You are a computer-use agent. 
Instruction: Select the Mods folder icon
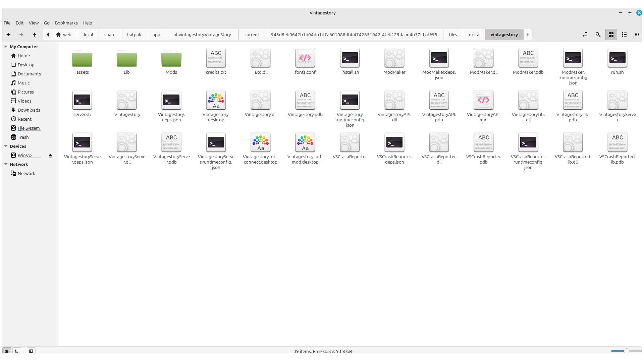[171, 59]
